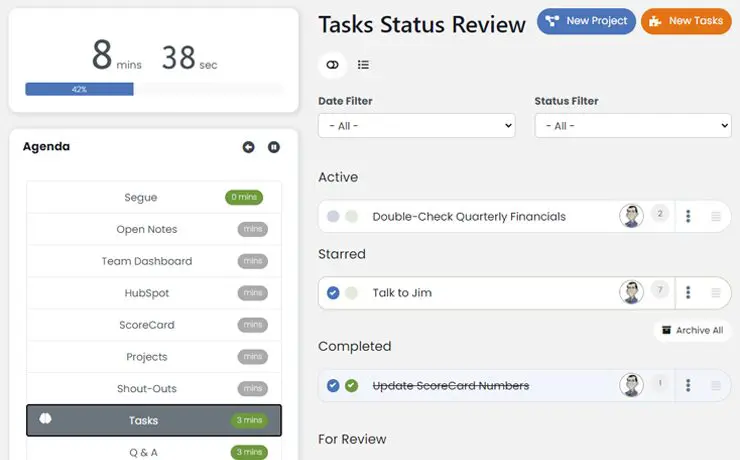Click the reorder handle on Double-Check Quarterly Financials
Viewport: 740px width, 460px height.
click(716, 217)
